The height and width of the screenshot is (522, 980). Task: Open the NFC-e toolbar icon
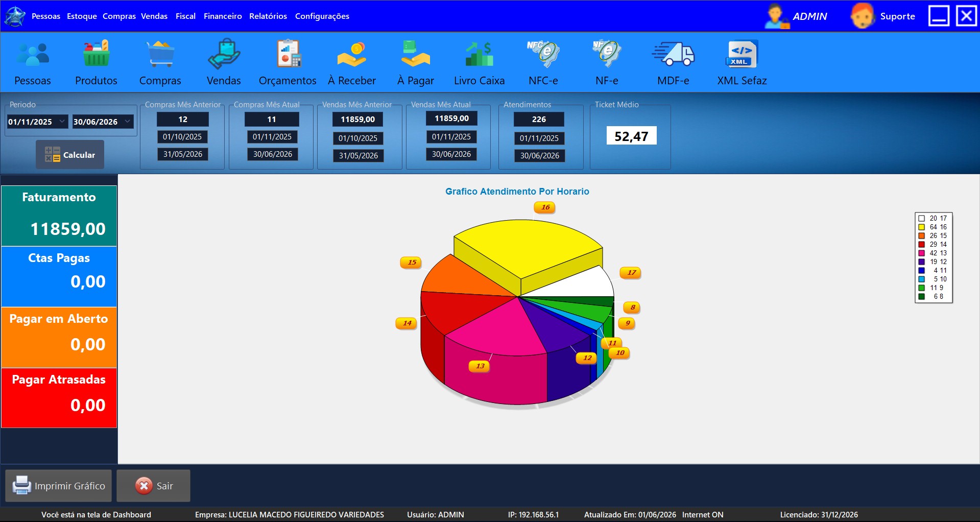pyautogui.click(x=543, y=54)
